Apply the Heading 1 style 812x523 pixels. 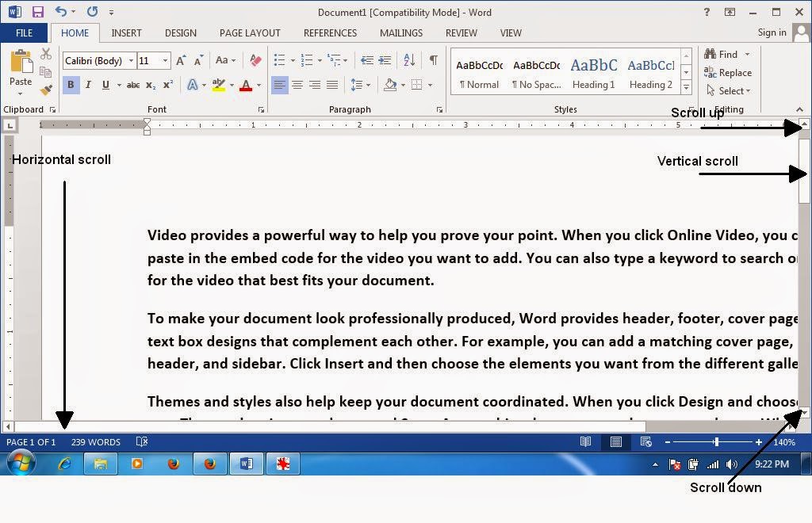coord(593,71)
